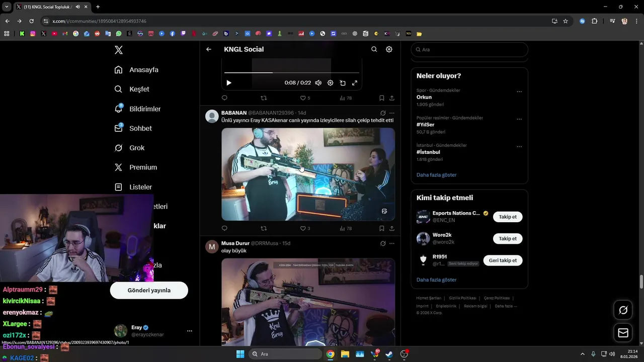
Task: Enter video fullscreen mode
Action: (x=355, y=83)
